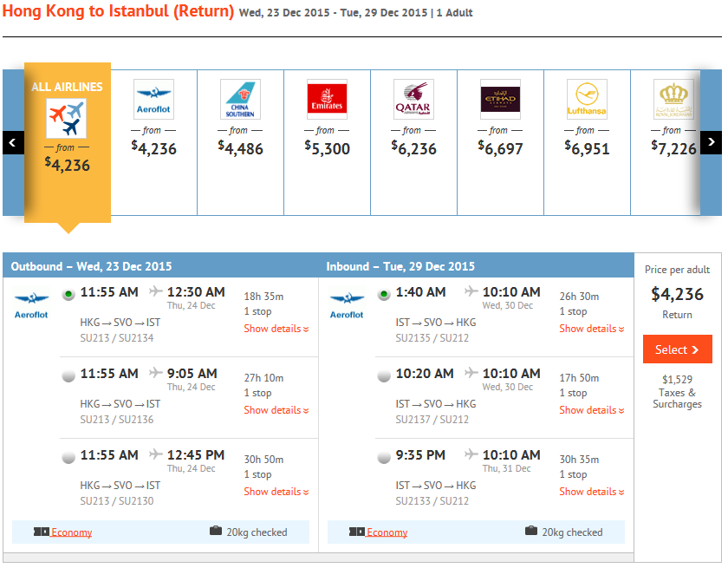Select the Royal Jordanian crown logo
The height and width of the screenshot is (568, 728).
coord(673,100)
